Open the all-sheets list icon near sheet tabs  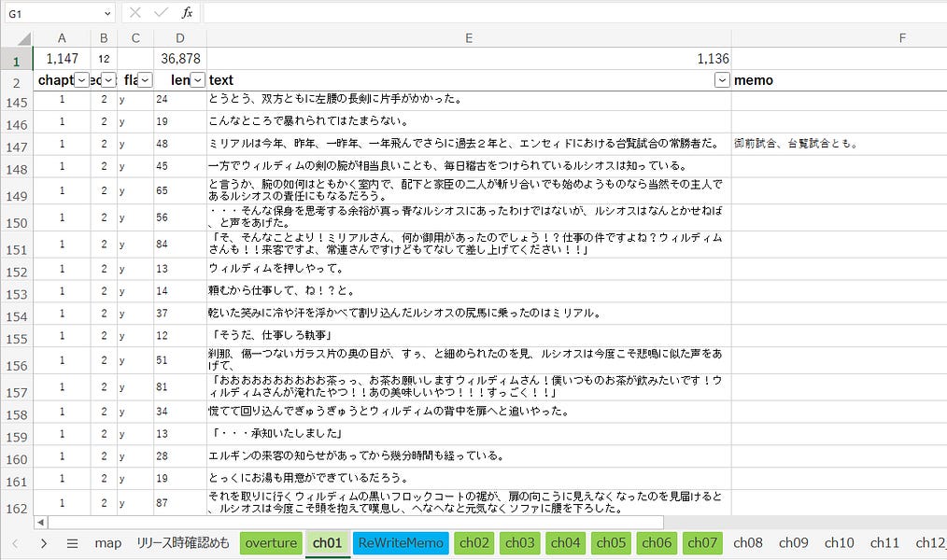70,542
